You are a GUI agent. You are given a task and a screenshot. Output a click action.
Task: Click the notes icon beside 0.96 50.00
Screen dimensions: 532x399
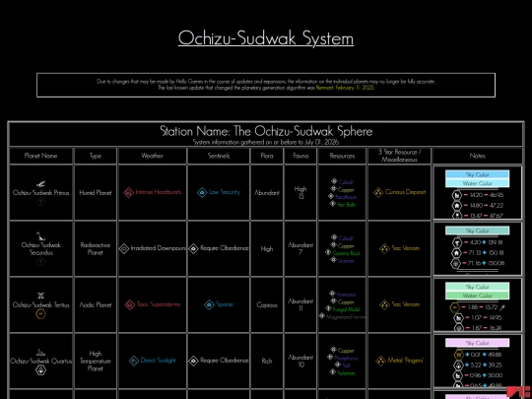coord(458,375)
